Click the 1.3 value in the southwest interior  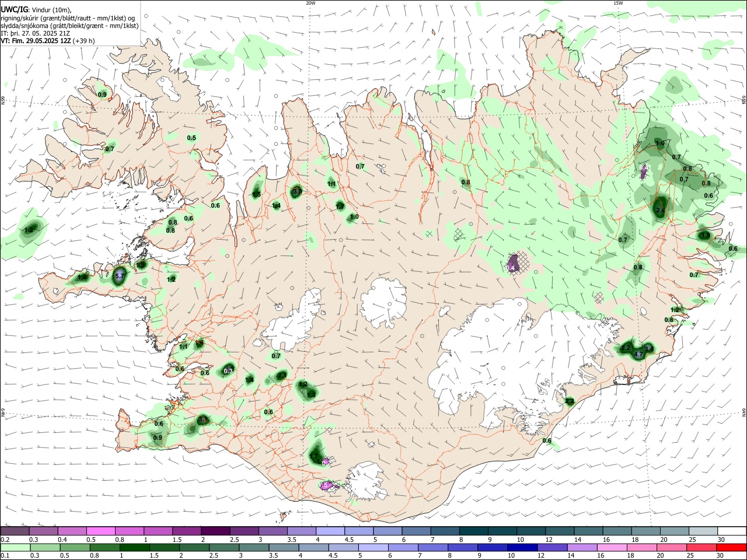click(311, 395)
